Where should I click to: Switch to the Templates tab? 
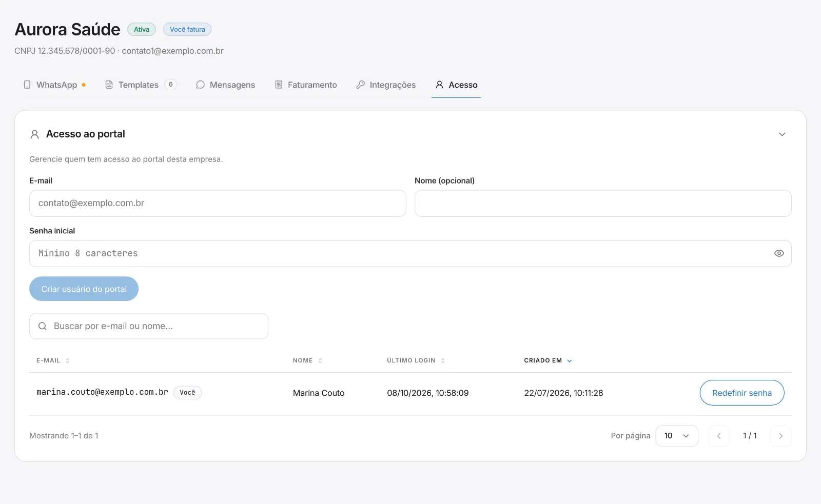point(141,85)
